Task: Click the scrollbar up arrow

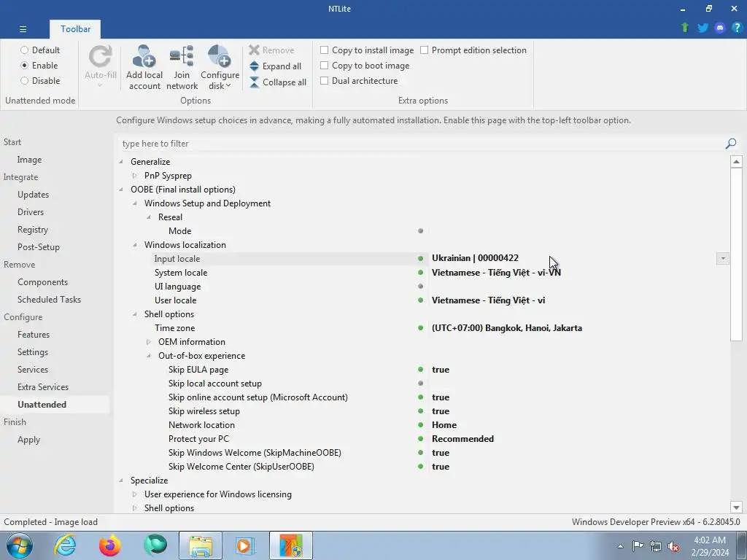Action: point(736,162)
